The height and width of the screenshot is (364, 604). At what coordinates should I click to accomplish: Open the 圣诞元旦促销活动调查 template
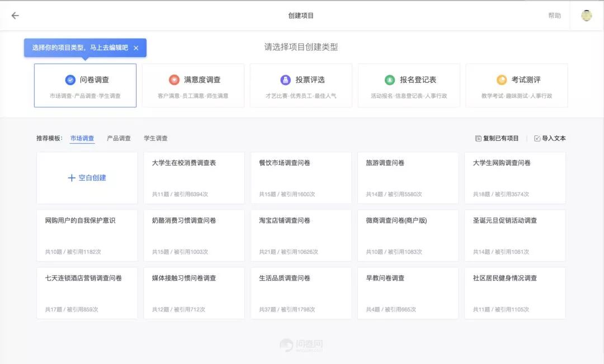pyautogui.click(x=516, y=235)
